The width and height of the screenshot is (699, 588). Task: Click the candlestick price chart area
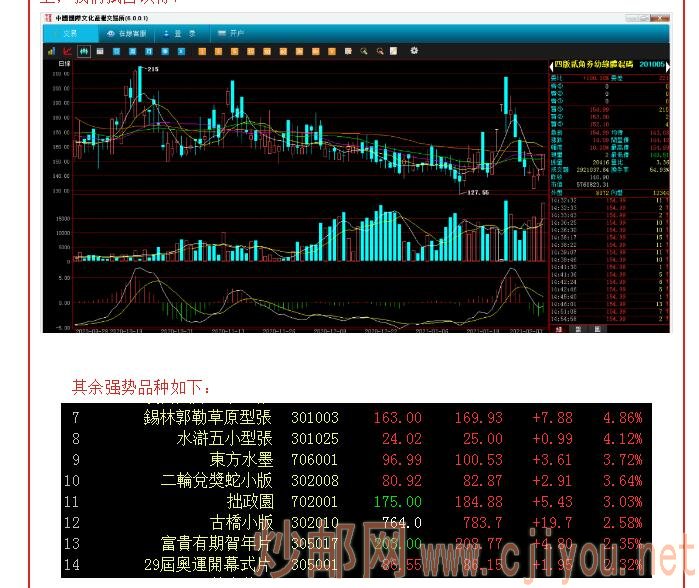(300, 130)
